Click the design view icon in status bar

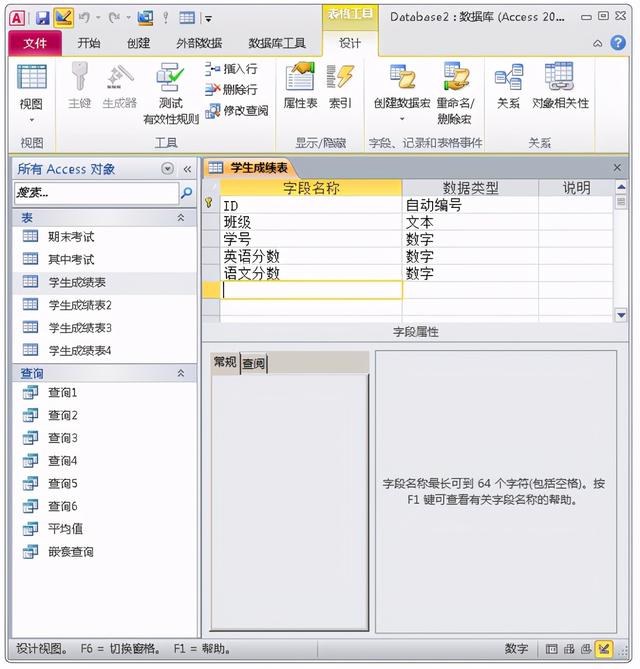coord(604,649)
